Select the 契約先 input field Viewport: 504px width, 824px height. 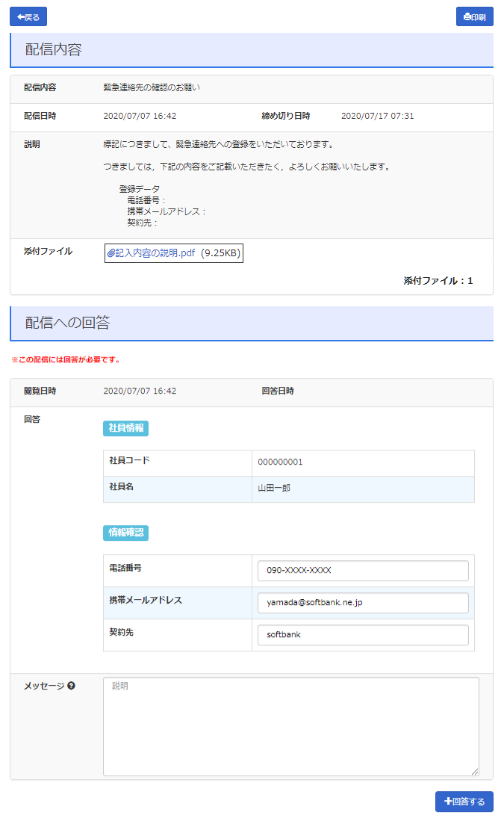tap(363, 635)
